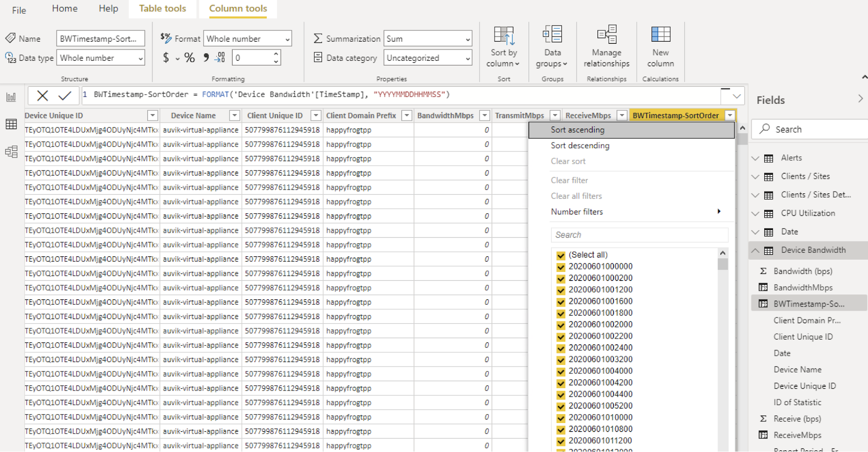
Task: Collapse Fields pane with chevron arrow
Action: tap(860, 99)
